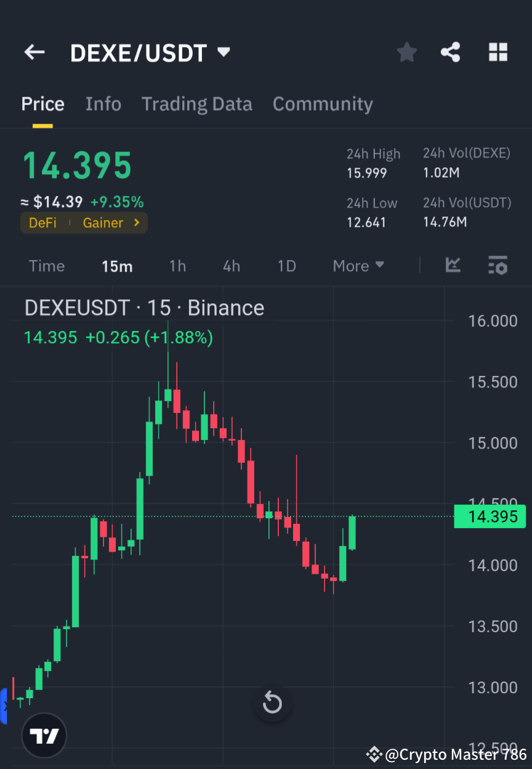
Task: View the Info section
Action: pos(103,104)
